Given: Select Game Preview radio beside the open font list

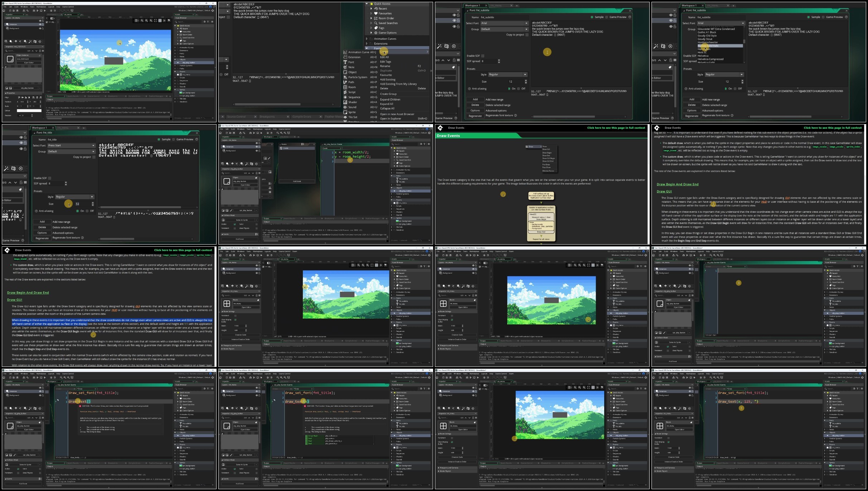Looking at the screenshot, I should pos(823,17).
